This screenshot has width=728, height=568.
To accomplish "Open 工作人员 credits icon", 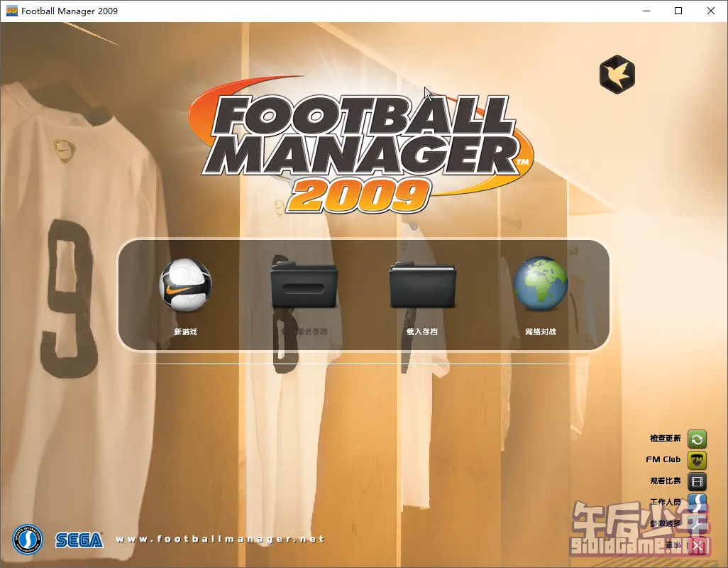I will [697, 503].
